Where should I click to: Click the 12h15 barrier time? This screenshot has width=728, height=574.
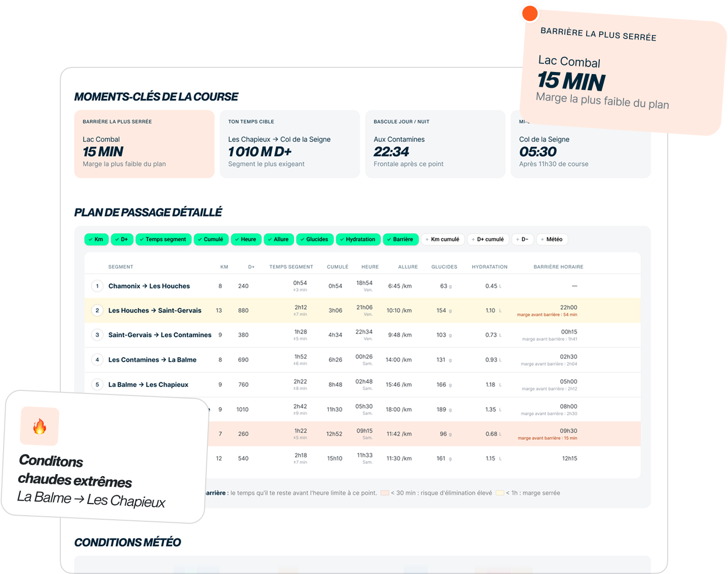(569, 458)
